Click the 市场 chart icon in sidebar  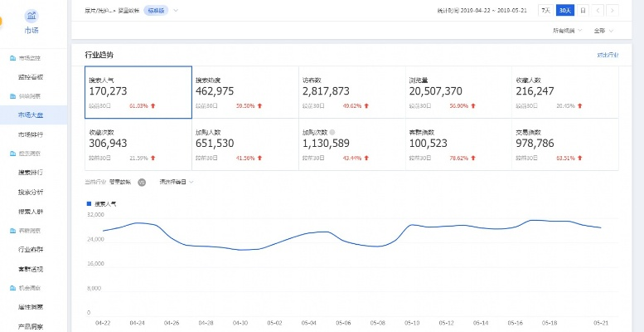(31, 15)
